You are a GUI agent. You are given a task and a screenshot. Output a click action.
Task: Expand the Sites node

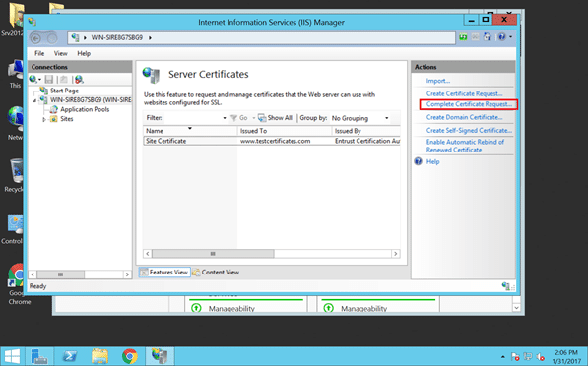(44, 119)
